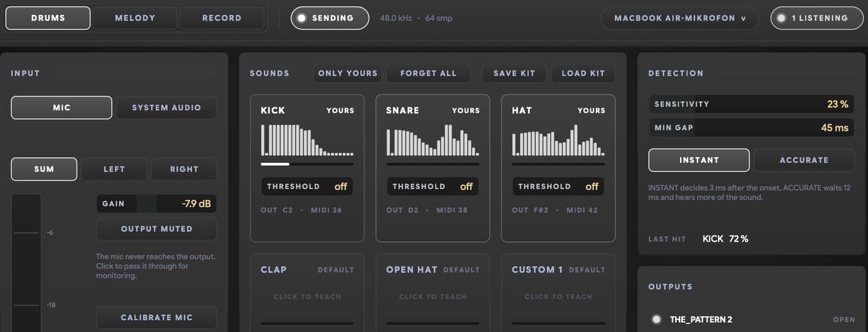868x332 pixels.
Task: Switch to the Drums tab
Action: click(x=48, y=18)
